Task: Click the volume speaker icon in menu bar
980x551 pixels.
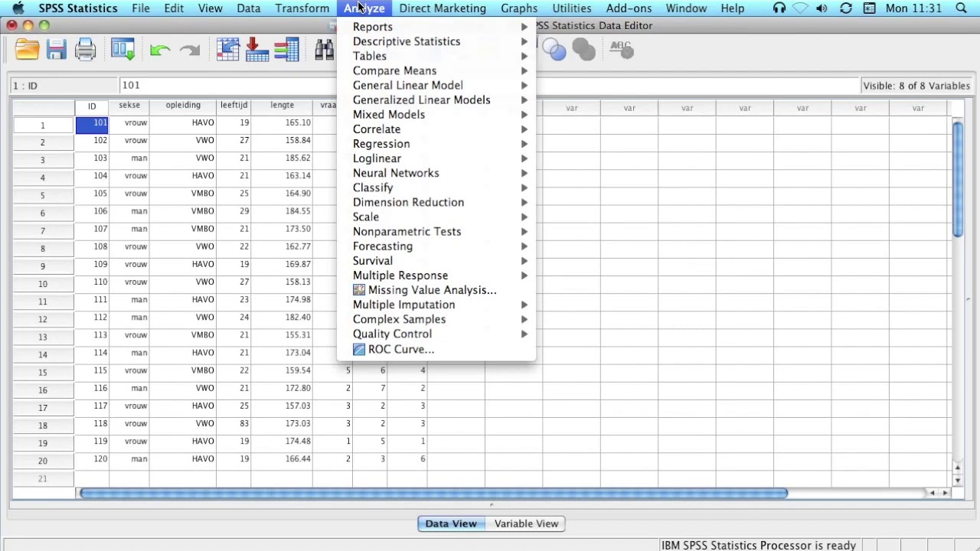Action: (822, 8)
